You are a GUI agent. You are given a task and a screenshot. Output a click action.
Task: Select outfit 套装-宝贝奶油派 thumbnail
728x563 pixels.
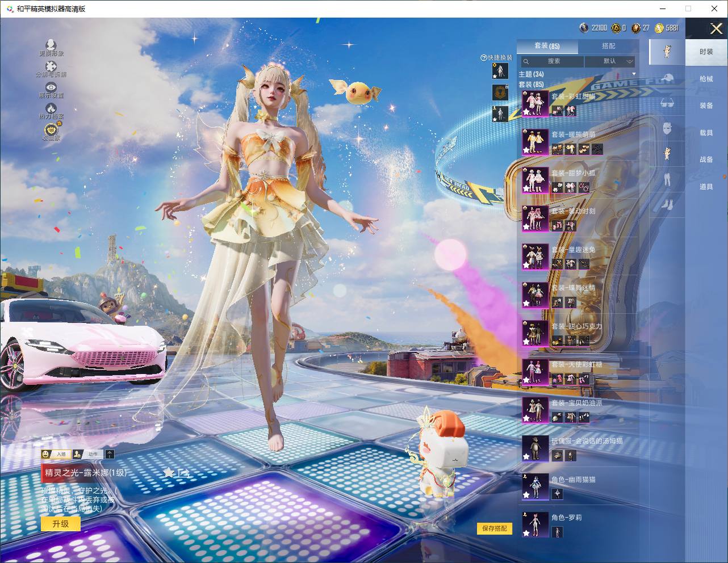pyautogui.click(x=535, y=410)
